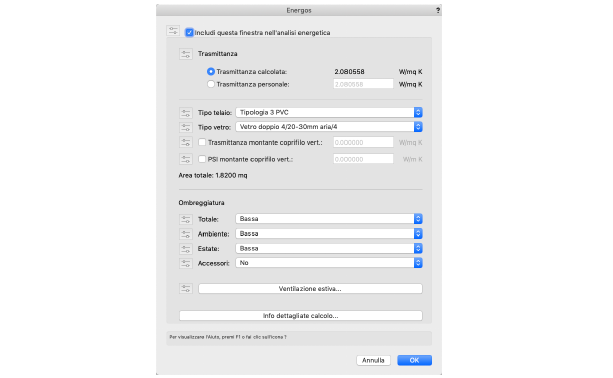
Task: Open the Tipo telaio dropdown
Action: click(x=329, y=113)
